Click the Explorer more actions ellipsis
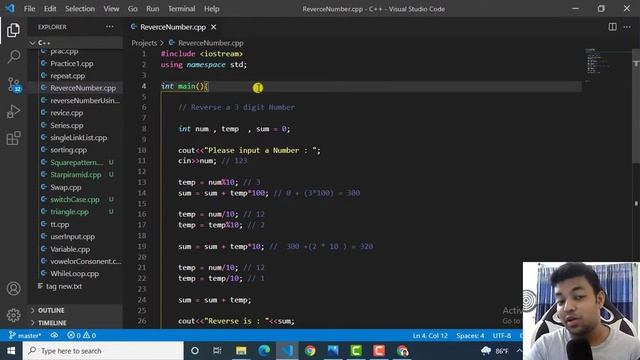Screen dimensions: 640x360 (109, 27)
